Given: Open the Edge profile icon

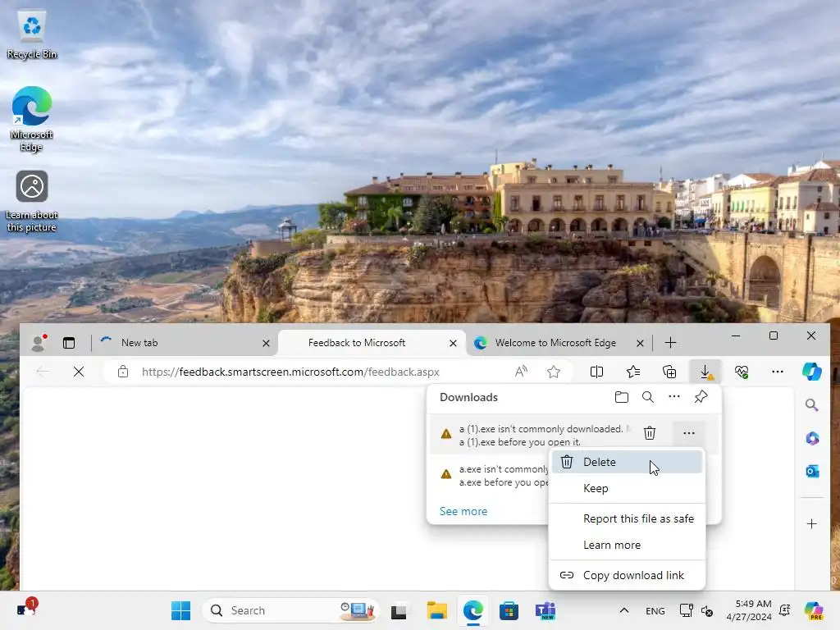Looking at the screenshot, I should coord(38,343).
